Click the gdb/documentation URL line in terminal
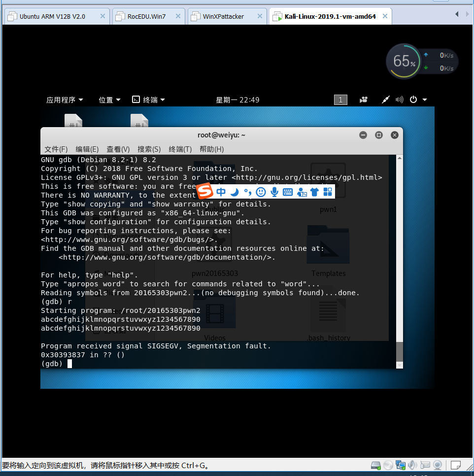The image size is (474, 476). tap(167, 257)
